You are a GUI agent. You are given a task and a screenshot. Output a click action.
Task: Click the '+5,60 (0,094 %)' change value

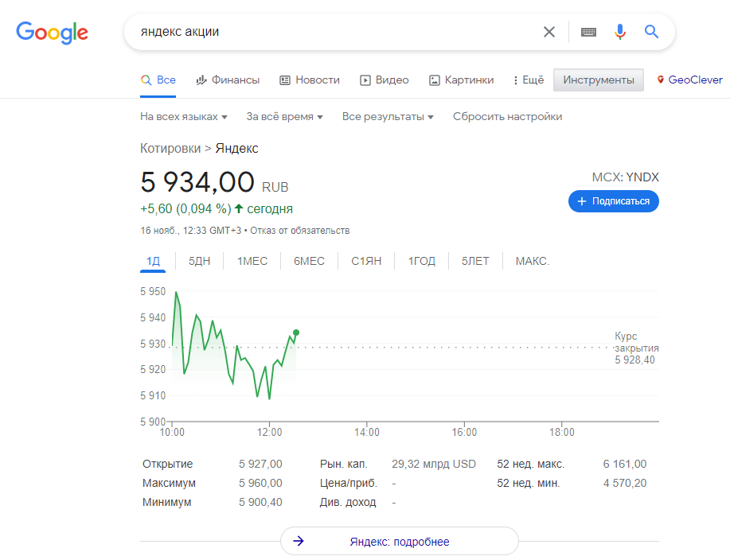click(x=185, y=209)
